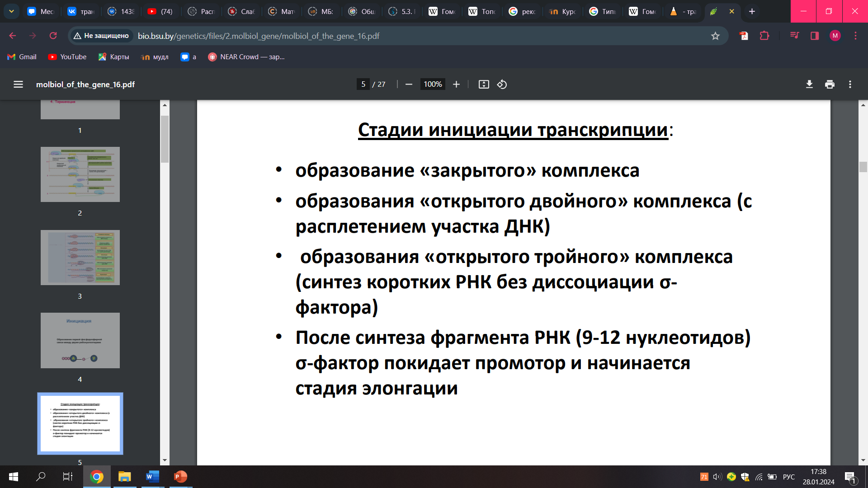The width and height of the screenshot is (868, 488).
Task: Switch to the YouTube (74) tab
Action: coord(161,11)
